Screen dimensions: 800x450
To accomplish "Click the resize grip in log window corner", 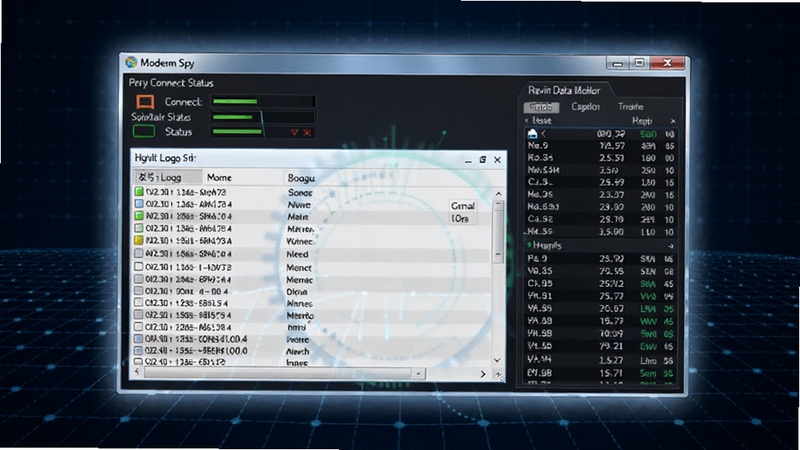I will [499, 376].
